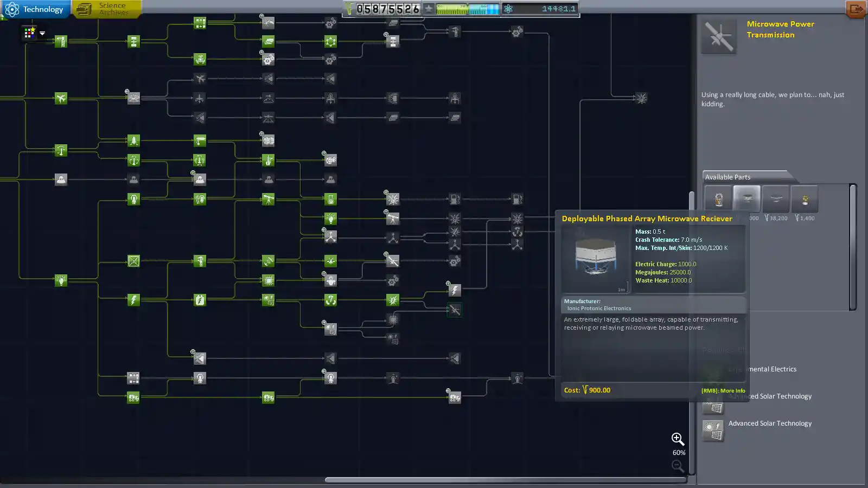Expand the filter dropdown arrow beside grid icon

(x=42, y=33)
